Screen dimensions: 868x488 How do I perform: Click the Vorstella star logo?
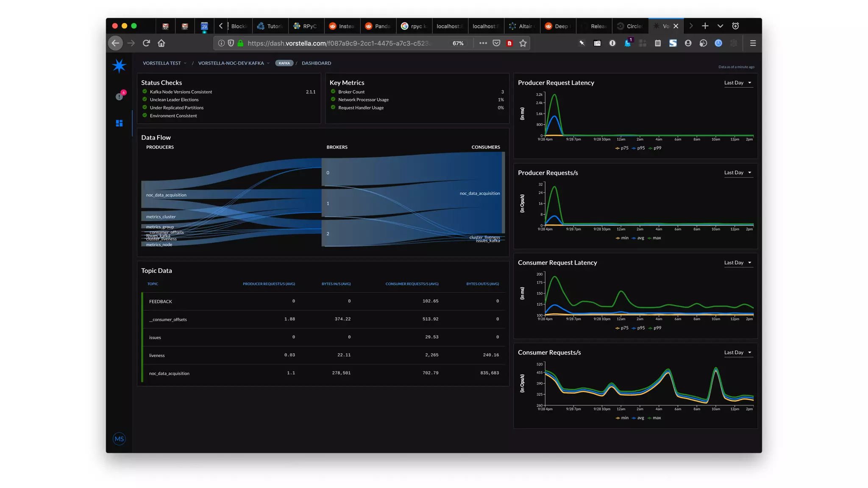(x=119, y=66)
